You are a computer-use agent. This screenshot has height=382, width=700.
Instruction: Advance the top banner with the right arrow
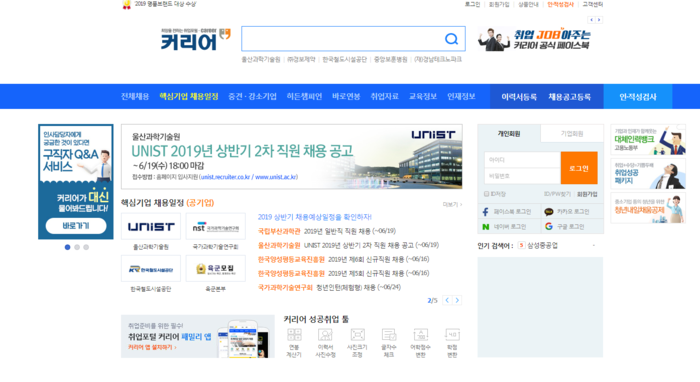coord(599,20)
